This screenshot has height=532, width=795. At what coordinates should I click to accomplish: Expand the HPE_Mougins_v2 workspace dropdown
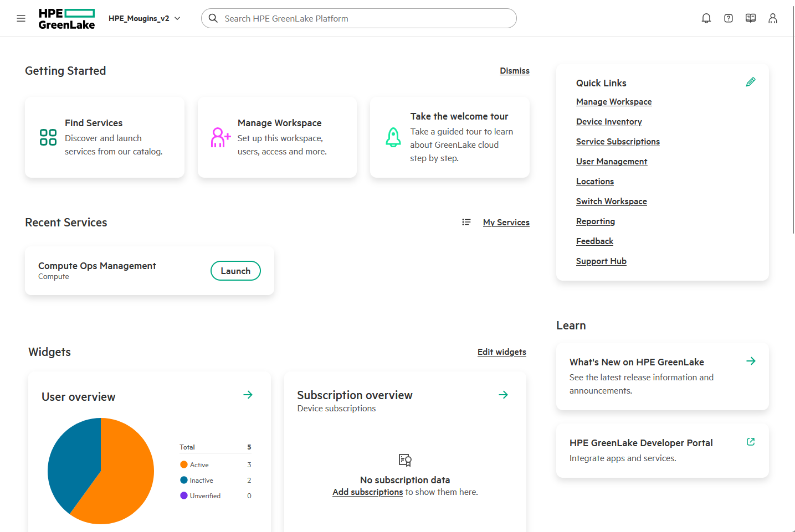144,18
